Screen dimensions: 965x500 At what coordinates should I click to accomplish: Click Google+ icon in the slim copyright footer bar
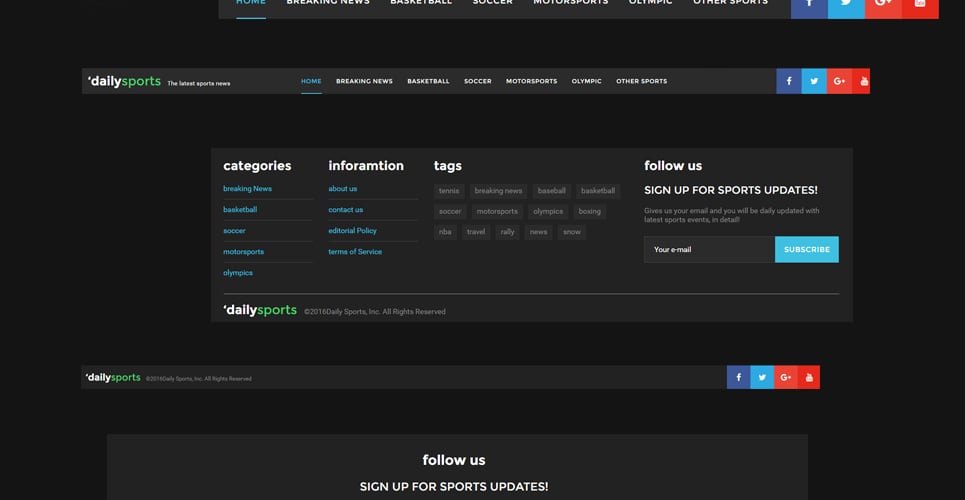[x=786, y=377]
